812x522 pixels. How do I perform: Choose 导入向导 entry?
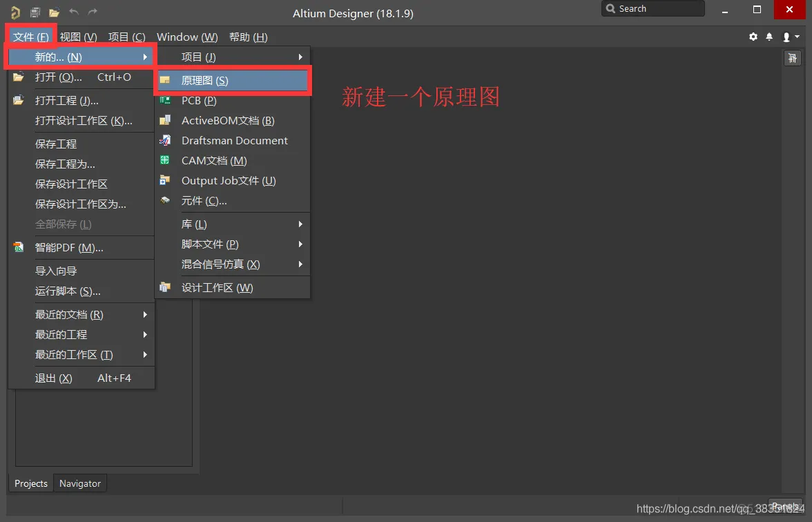click(x=81, y=271)
